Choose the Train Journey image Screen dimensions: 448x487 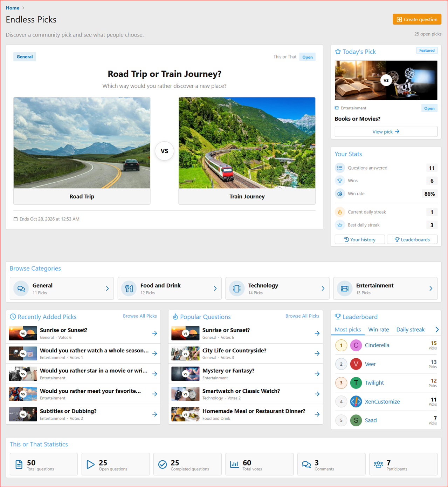pos(247,143)
